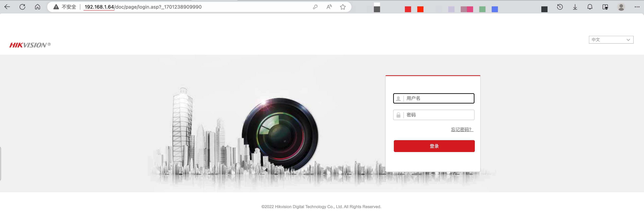Click the green extension icon in toolbar
644x216 pixels.
(x=482, y=9)
